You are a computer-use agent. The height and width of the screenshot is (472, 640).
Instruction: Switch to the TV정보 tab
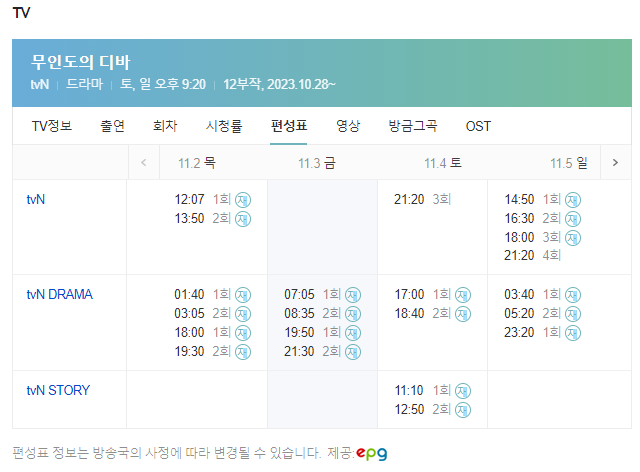(52, 126)
